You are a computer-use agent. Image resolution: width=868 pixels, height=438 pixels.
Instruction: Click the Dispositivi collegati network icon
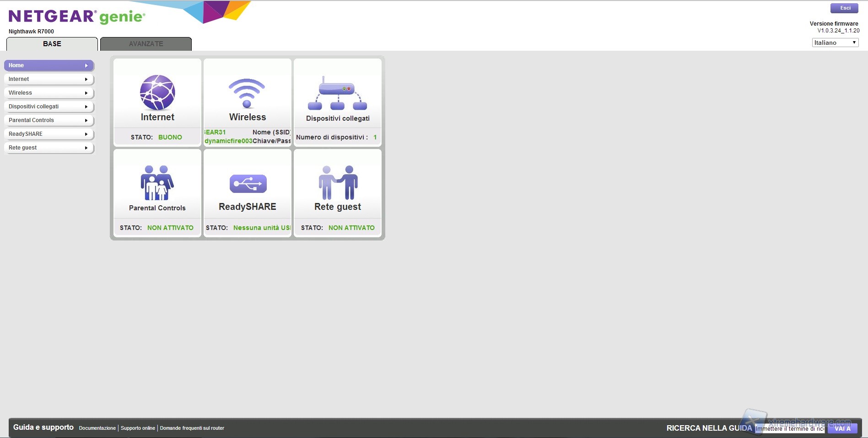pos(337,94)
